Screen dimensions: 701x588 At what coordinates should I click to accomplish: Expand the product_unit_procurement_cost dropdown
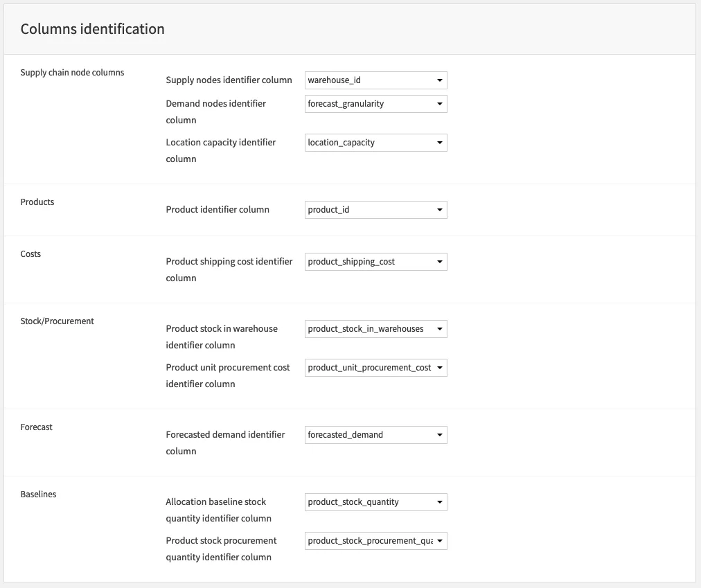[375, 368]
